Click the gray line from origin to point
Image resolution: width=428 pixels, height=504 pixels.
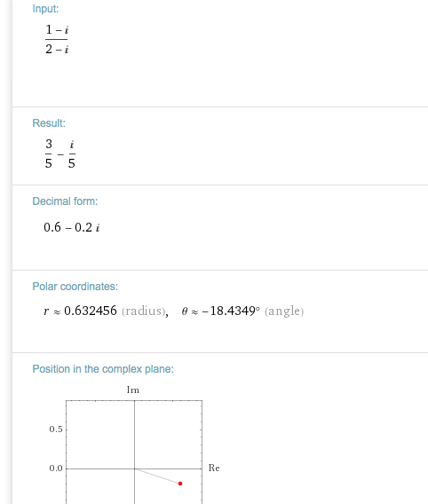pos(157,476)
